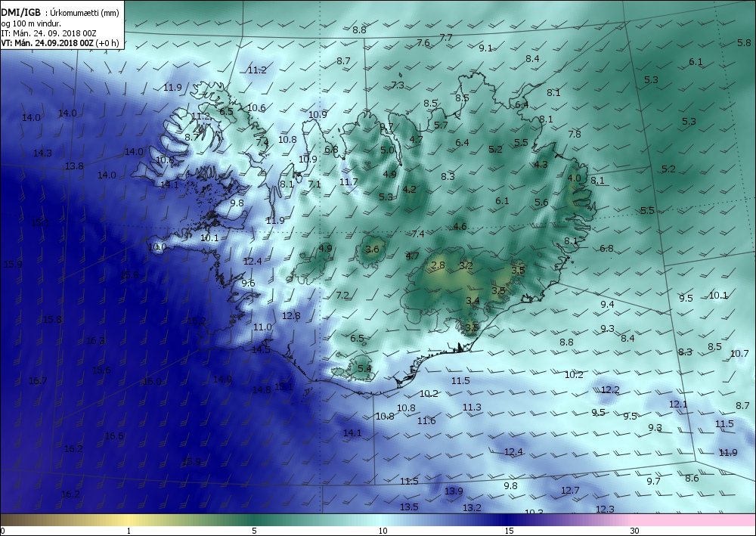Click legend tick label 10 on color bar
This screenshot has width=756, height=536.
click(383, 531)
